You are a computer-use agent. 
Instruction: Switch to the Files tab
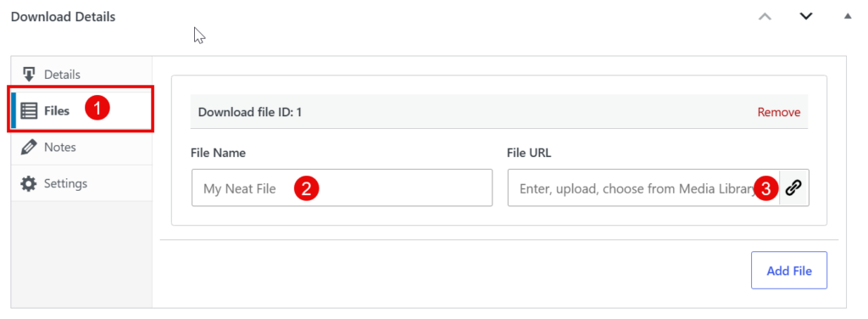click(x=81, y=111)
